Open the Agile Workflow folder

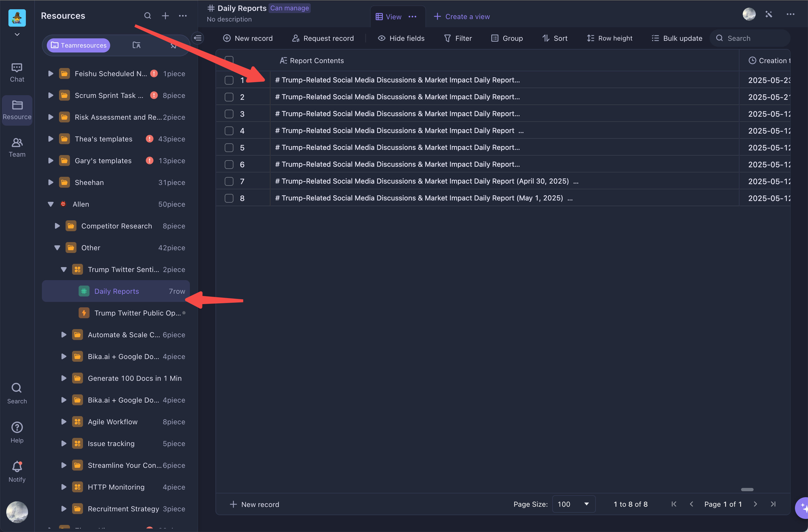(x=116, y=422)
